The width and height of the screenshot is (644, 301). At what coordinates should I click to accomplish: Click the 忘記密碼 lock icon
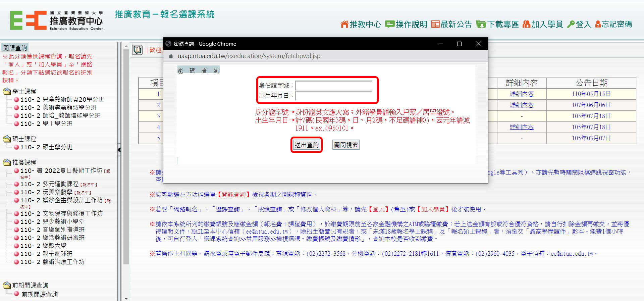click(598, 24)
